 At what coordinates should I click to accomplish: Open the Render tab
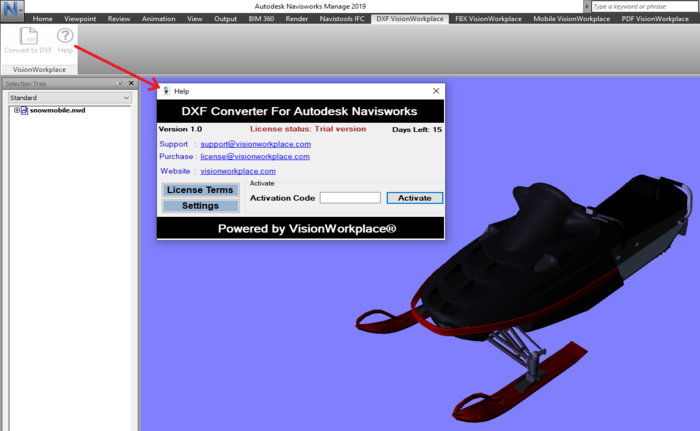[297, 19]
